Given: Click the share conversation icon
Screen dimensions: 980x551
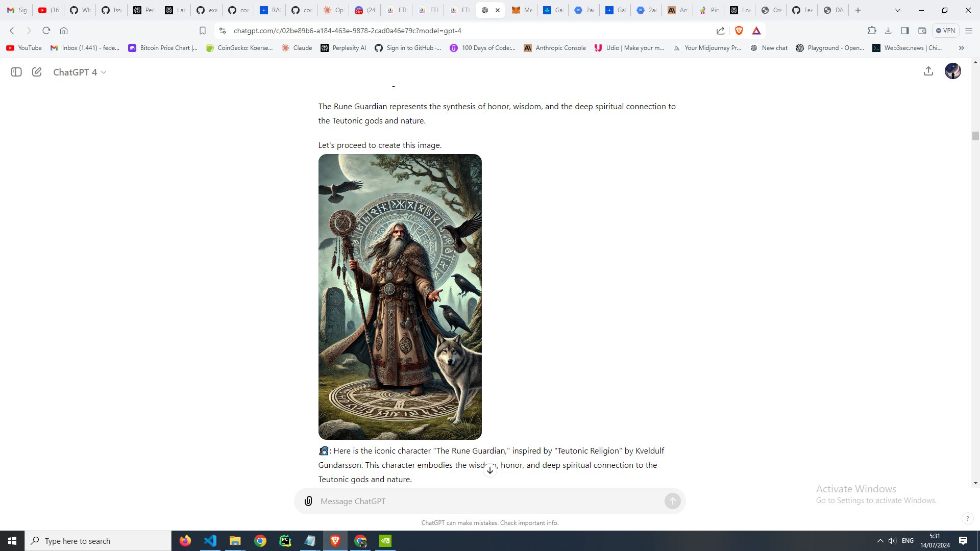Looking at the screenshot, I should click(928, 71).
